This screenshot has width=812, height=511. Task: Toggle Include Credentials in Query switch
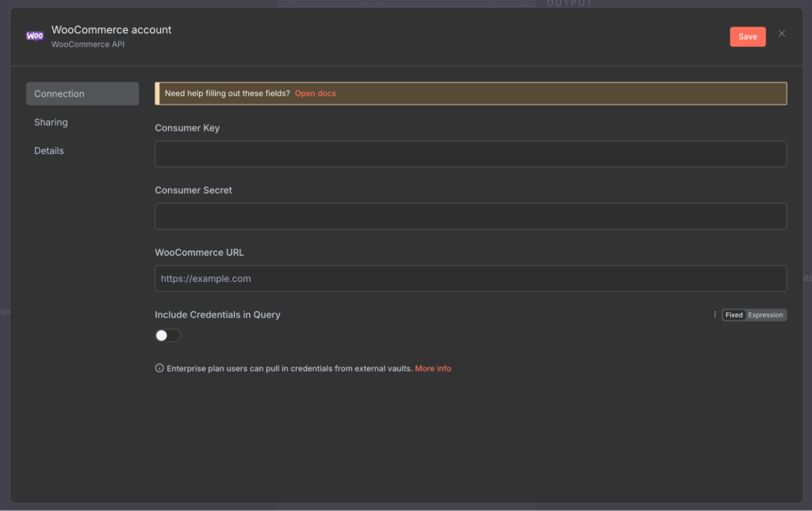(168, 336)
